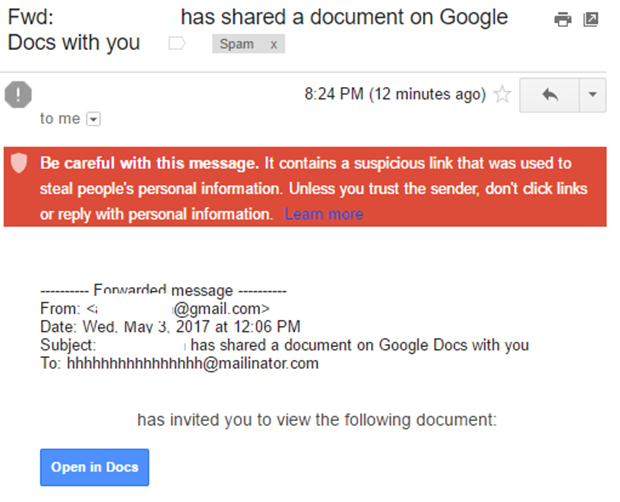Expand the 'to me' details arrow

point(94,119)
